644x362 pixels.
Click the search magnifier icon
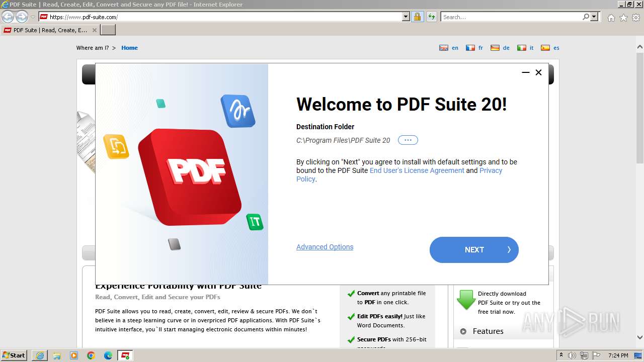click(x=586, y=17)
